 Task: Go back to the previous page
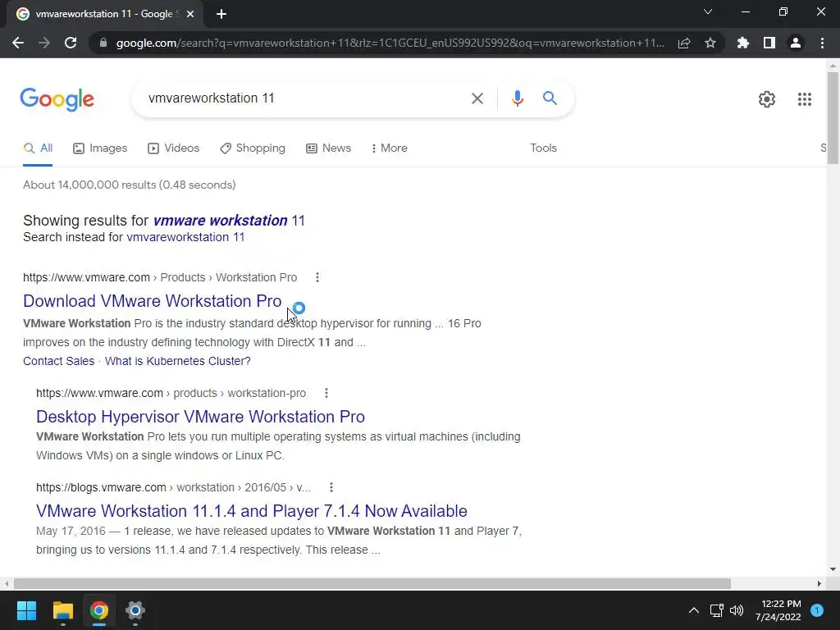click(x=18, y=43)
